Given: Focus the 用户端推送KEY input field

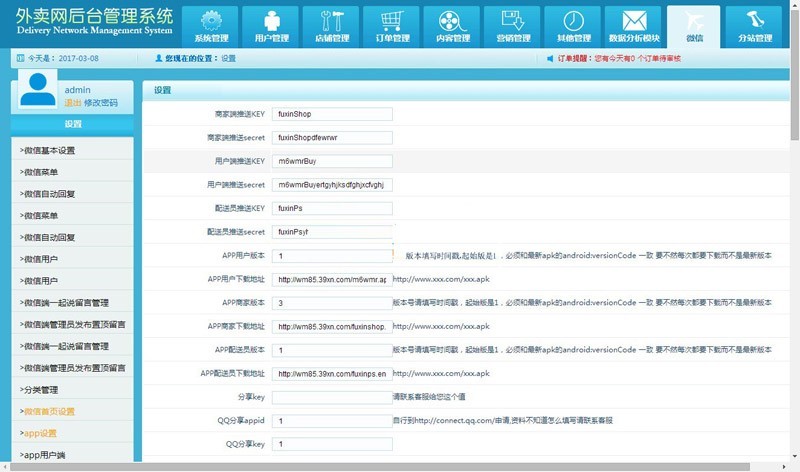Looking at the screenshot, I should pos(332,161).
